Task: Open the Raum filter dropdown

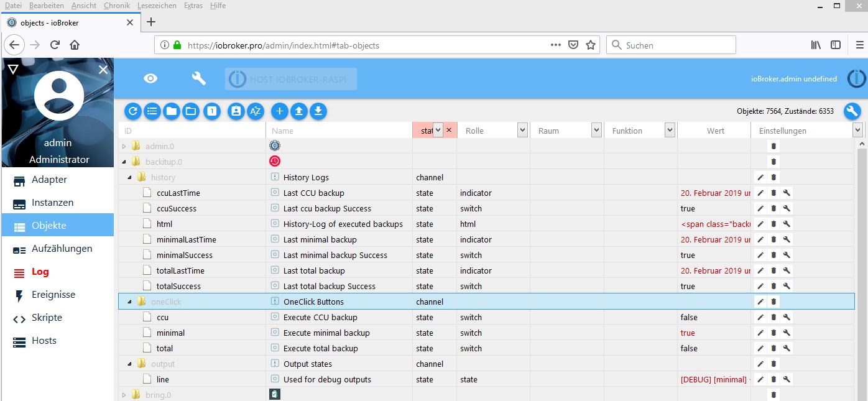Action: [596, 130]
